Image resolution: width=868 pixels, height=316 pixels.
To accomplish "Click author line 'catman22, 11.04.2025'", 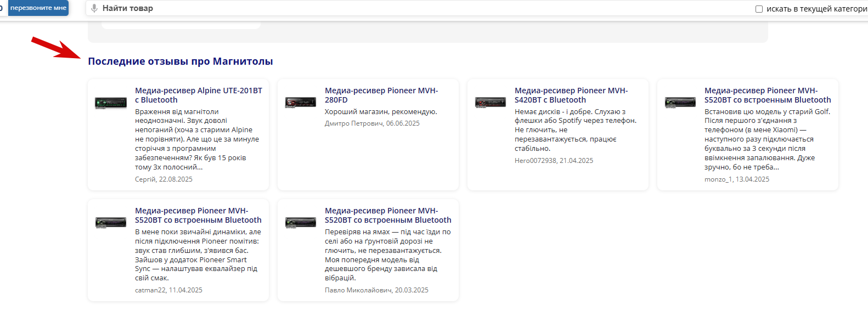I will pos(168,290).
